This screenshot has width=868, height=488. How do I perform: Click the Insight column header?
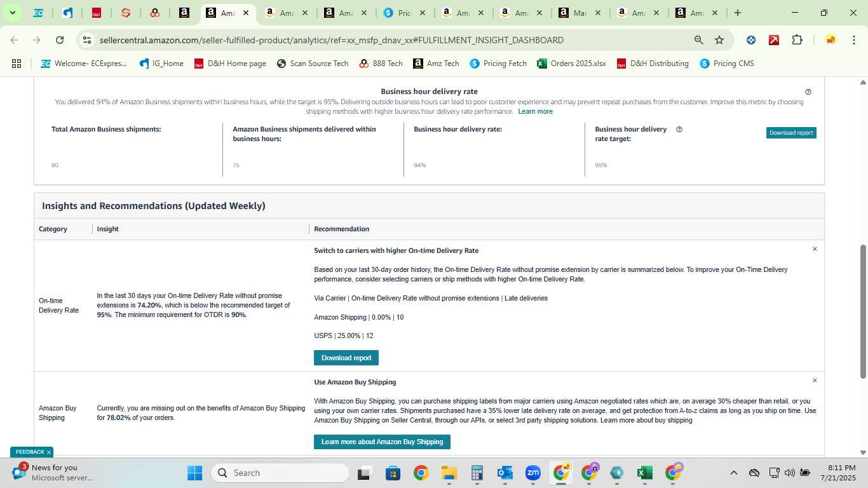(x=107, y=229)
